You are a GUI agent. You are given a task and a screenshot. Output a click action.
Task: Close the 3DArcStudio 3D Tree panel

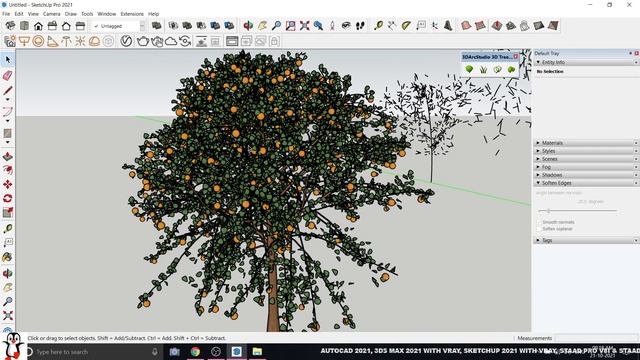tap(516, 57)
